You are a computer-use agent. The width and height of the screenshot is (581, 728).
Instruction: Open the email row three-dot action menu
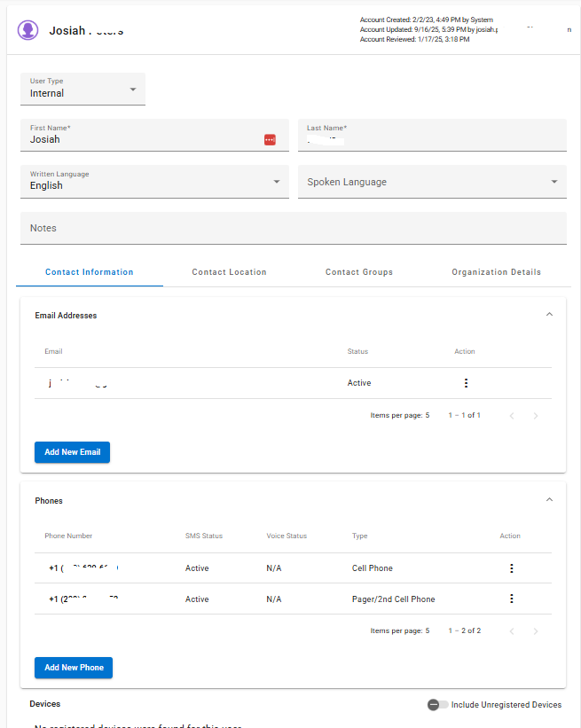coord(466,383)
